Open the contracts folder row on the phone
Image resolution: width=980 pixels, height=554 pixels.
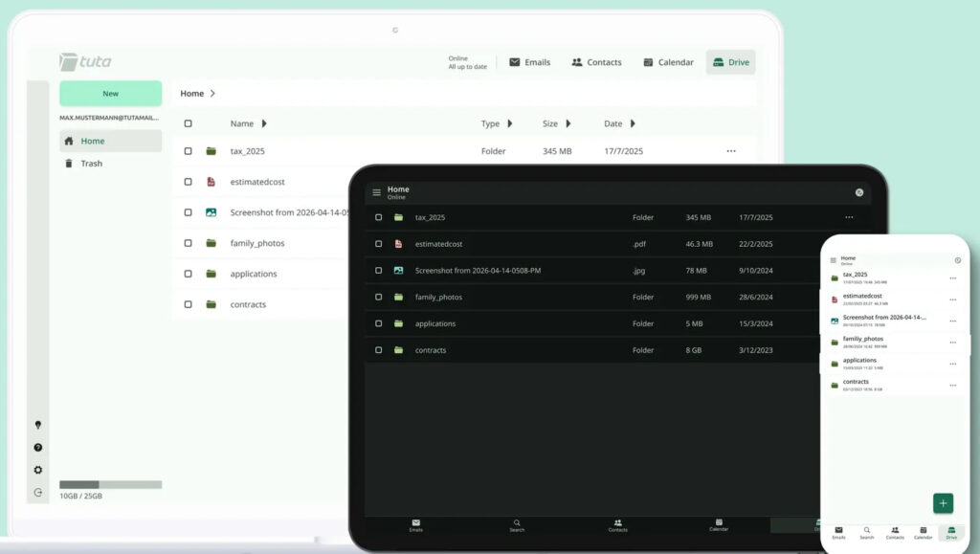pos(890,385)
